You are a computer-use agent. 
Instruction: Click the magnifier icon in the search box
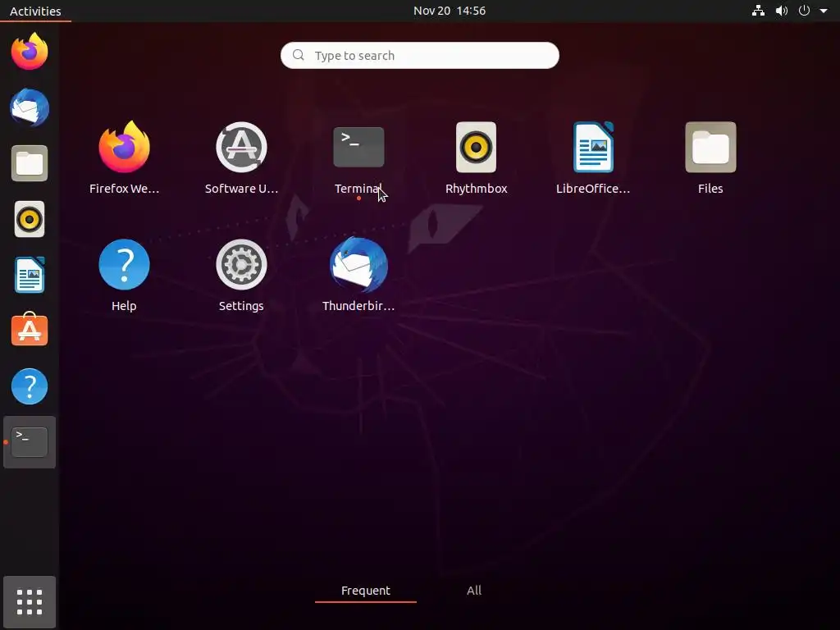click(299, 55)
